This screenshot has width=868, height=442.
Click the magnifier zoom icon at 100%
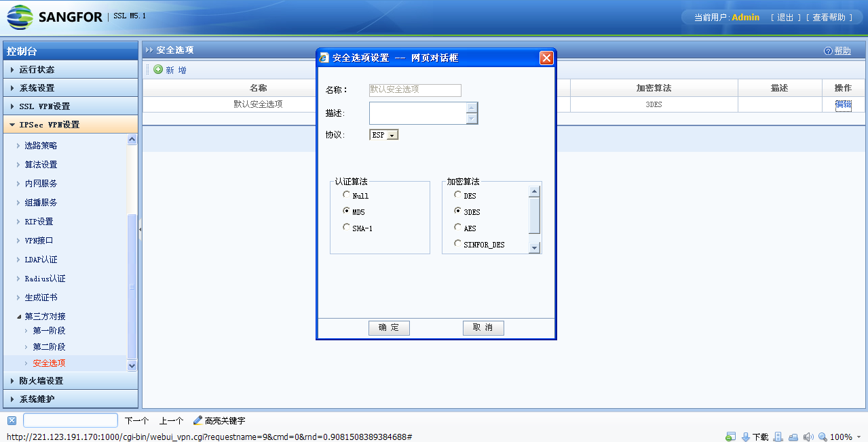823,437
